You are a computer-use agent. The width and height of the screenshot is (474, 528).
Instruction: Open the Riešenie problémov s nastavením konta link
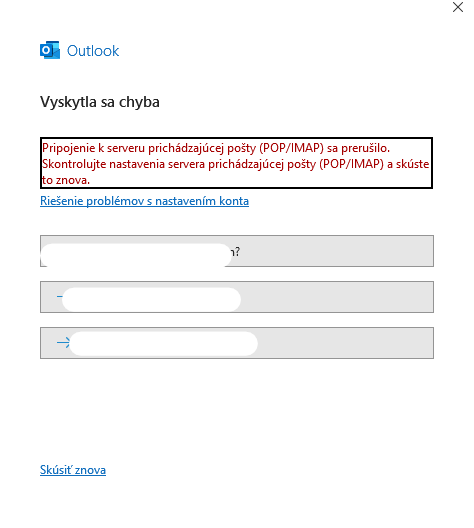[x=144, y=201]
